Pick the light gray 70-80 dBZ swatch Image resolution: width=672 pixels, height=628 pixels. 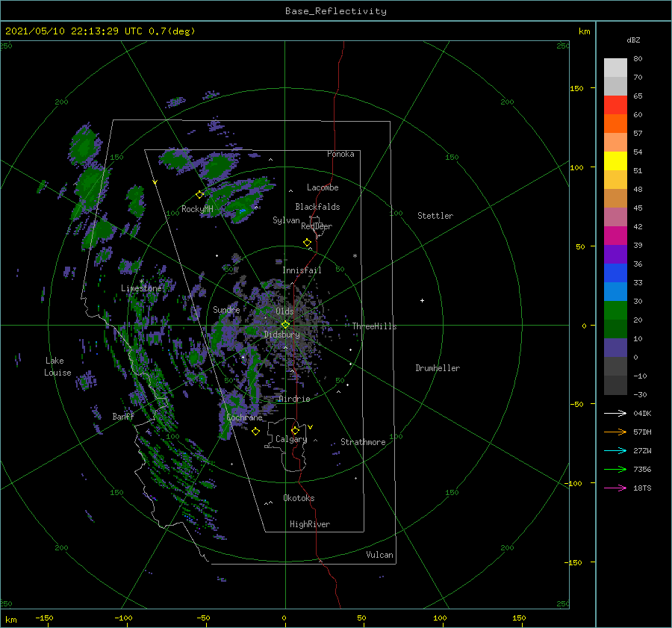tap(615, 68)
